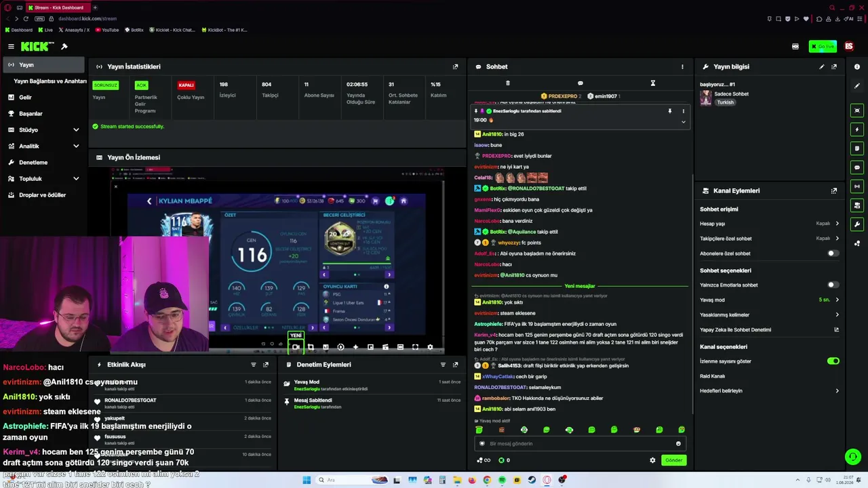The height and width of the screenshot is (488, 868).
Task: Open Hedefleri belirleyin settings
Action: click(770, 391)
